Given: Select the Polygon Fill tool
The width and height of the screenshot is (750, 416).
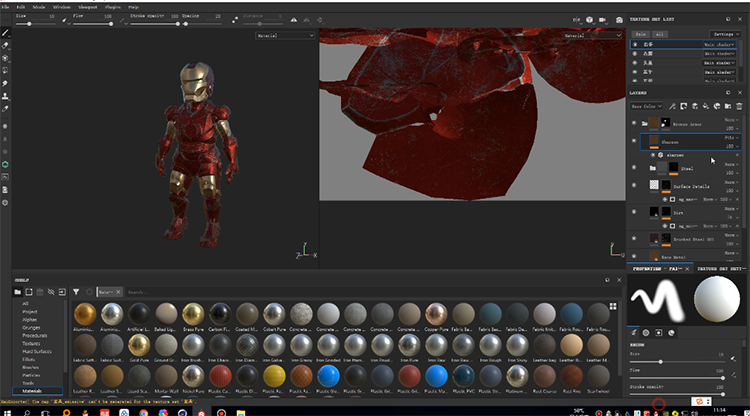Looking at the screenshot, I should coord(6,71).
